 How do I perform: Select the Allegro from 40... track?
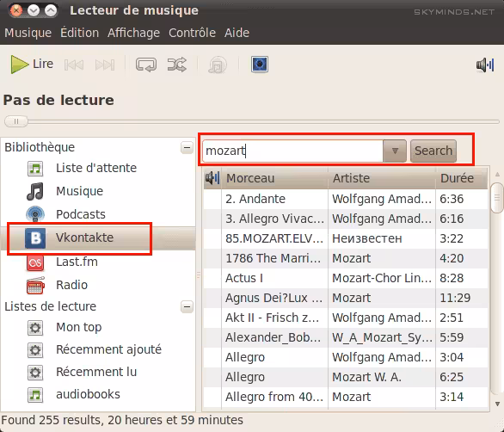coord(346,397)
